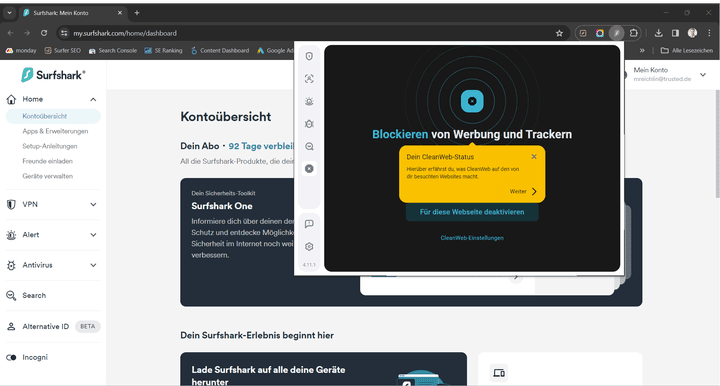The width and height of the screenshot is (720, 386).
Task: Open the Antivirus bug icon in extension sidebar
Action: (309, 124)
